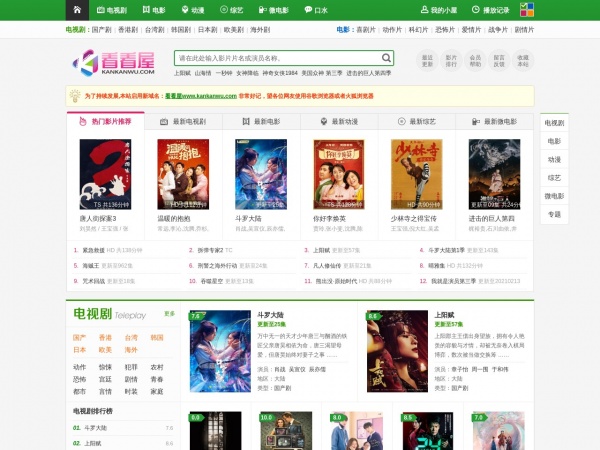Switch to 最新微电影 tab
The image size is (600, 450).
point(494,122)
